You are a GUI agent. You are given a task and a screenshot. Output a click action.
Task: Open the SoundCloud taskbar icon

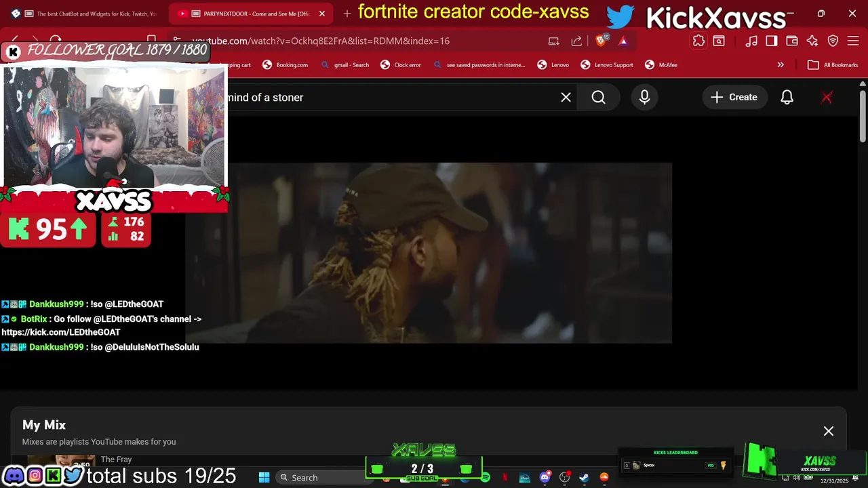pos(604,477)
